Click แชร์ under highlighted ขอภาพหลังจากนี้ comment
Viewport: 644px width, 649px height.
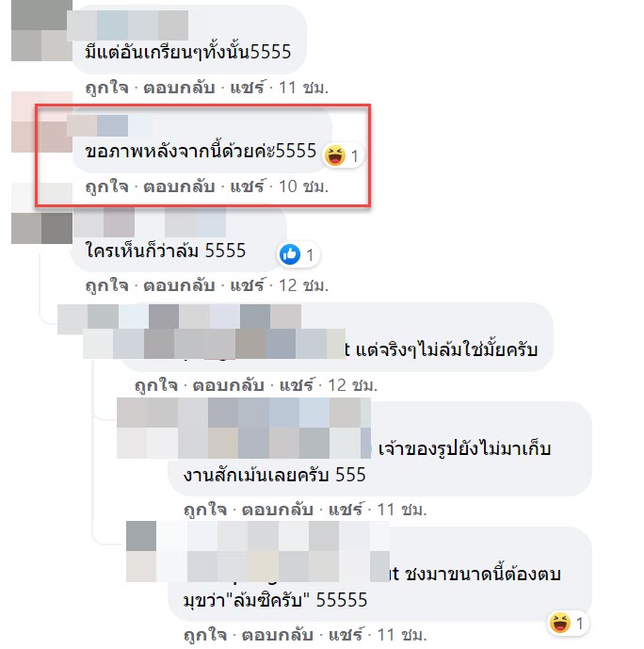click(247, 187)
